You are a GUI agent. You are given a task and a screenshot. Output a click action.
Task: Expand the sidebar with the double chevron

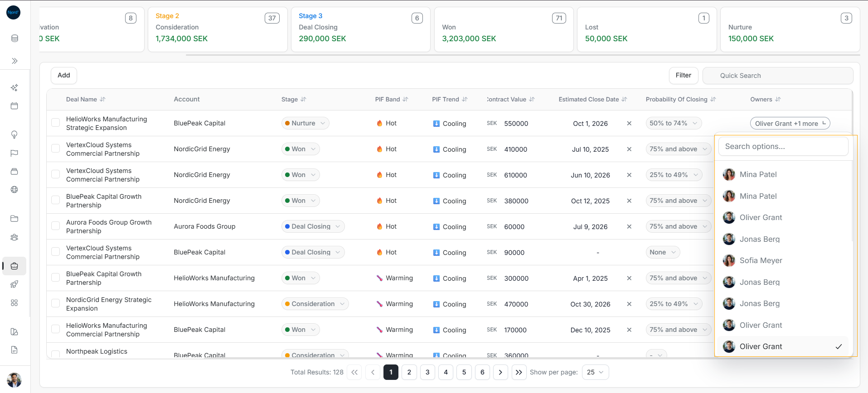(x=15, y=61)
